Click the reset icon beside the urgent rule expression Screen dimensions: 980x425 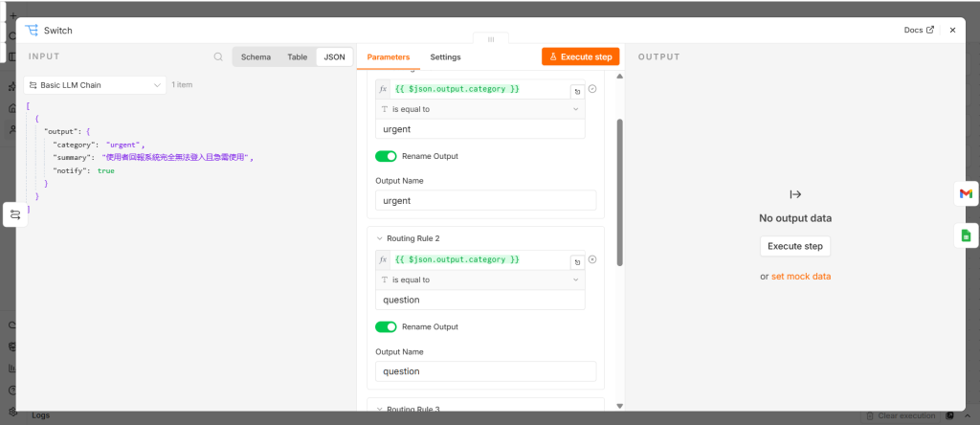[577, 91]
